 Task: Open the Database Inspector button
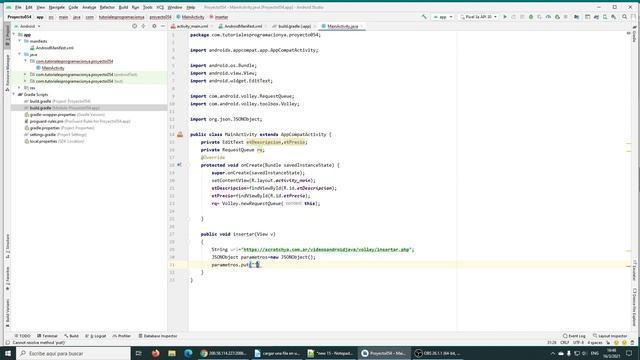pos(158,336)
